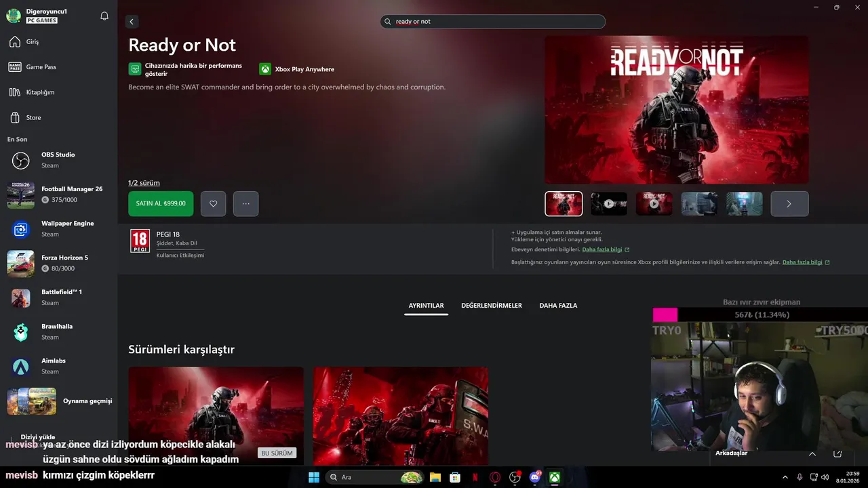The width and height of the screenshot is (868, 488).
Task: Click the device performance indicator icon
Action: tap(135, 69)
